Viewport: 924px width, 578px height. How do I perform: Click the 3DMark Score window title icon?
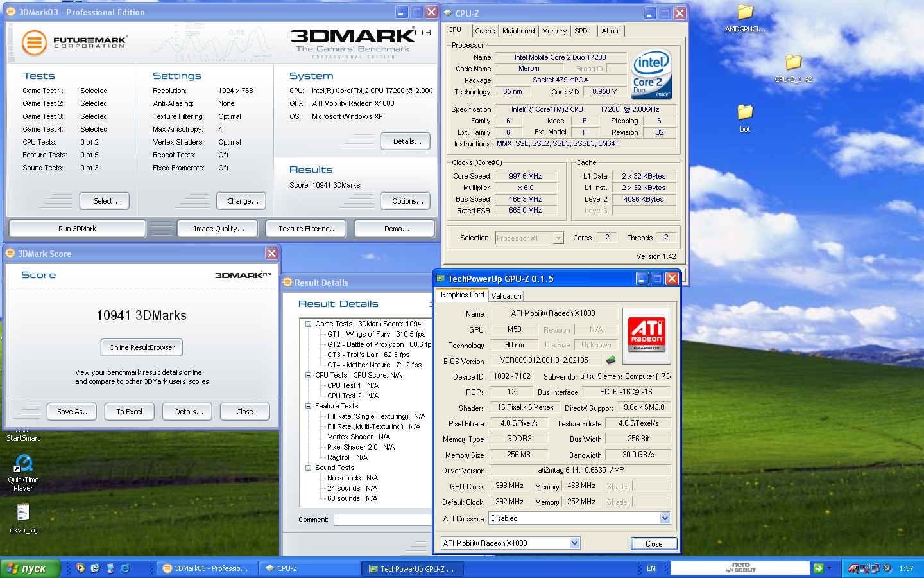pos(10,254)
